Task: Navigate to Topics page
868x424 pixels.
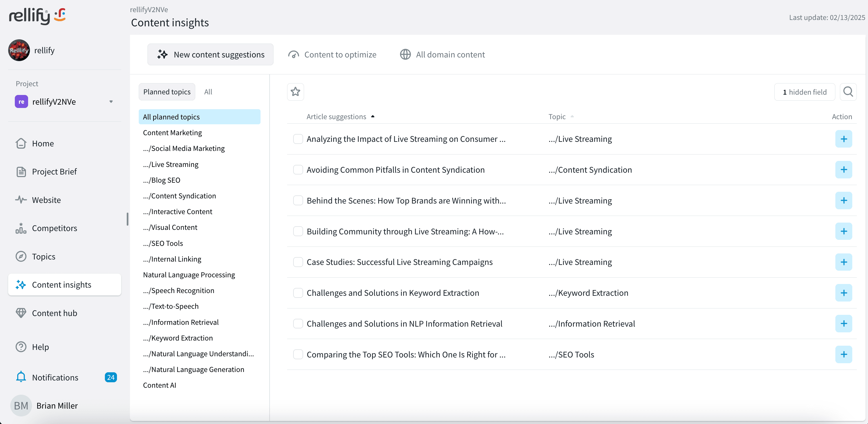Action: [x=44, y=256]
